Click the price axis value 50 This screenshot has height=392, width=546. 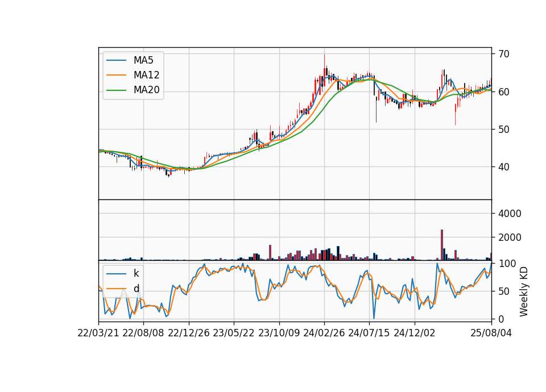(x=503, y=130)
